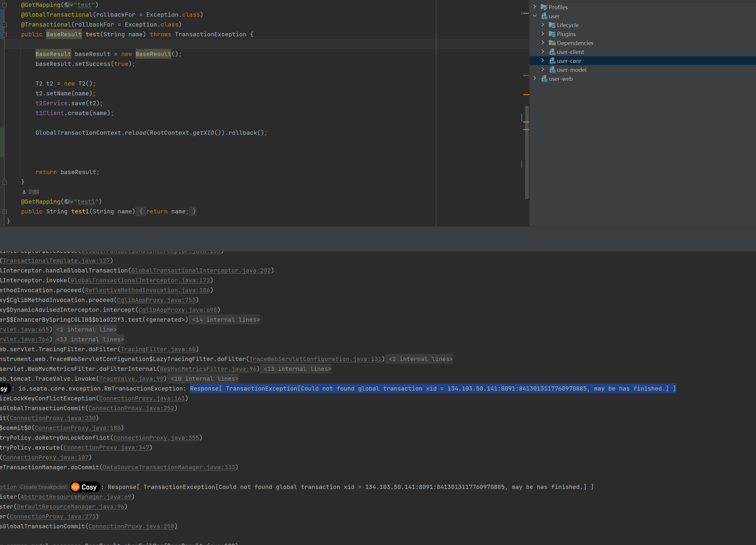756x545 pixels.
Task: Open AbstractResourceManager.java:69 link
Action: coord(76,497)
